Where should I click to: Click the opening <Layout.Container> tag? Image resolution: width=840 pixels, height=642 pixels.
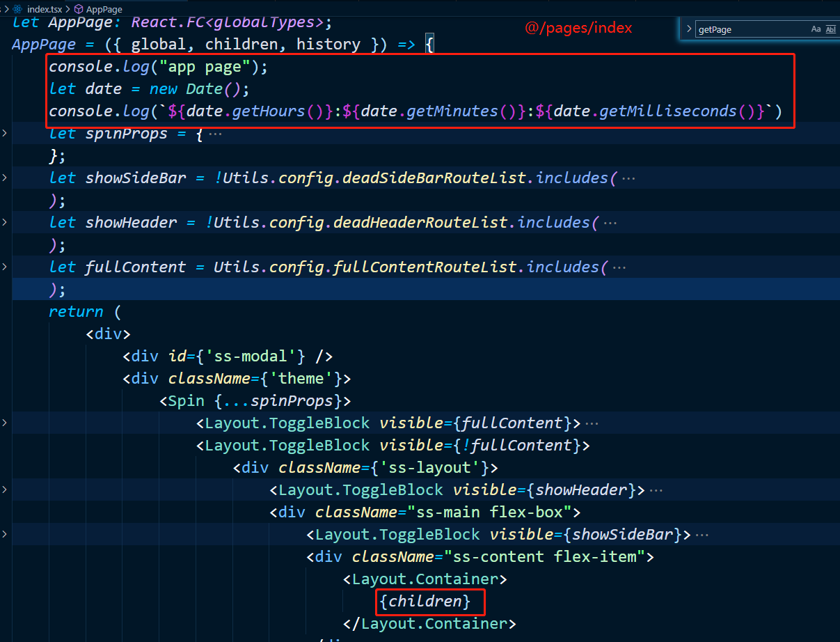pyautogui.click(x=425, y=579)
